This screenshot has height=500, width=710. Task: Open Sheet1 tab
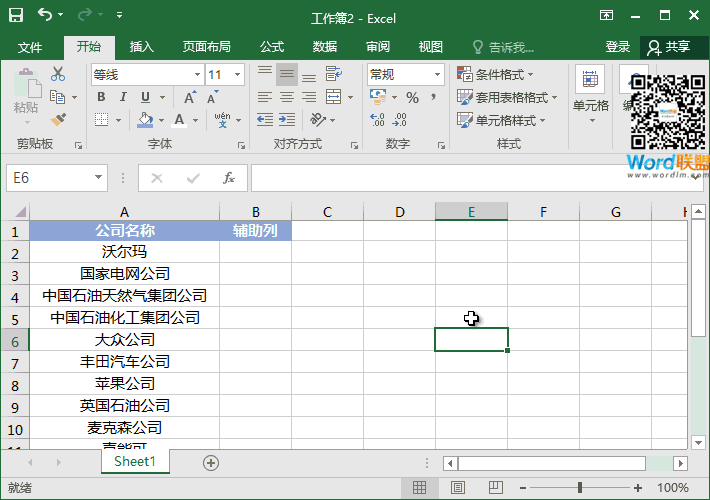135,462
